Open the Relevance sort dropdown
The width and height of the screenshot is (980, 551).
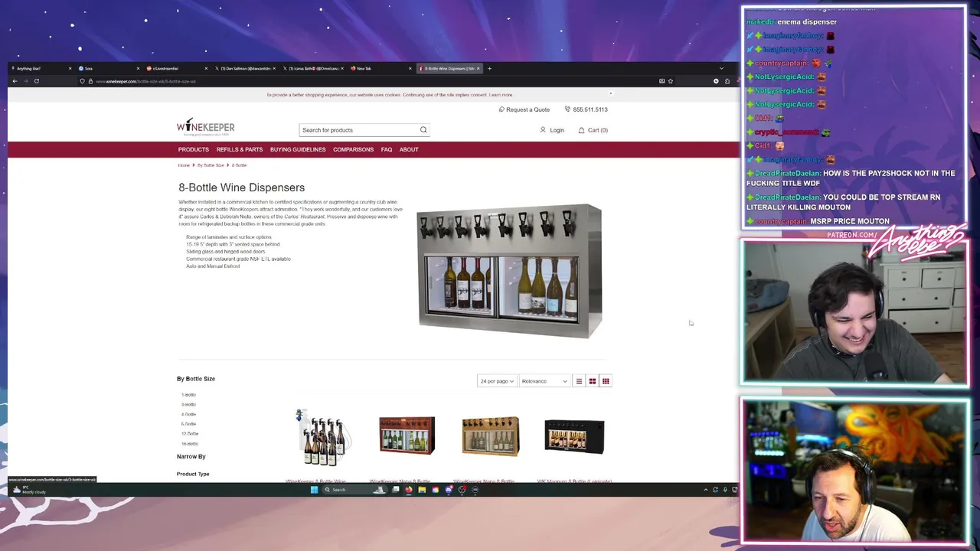tap(545, 381)
